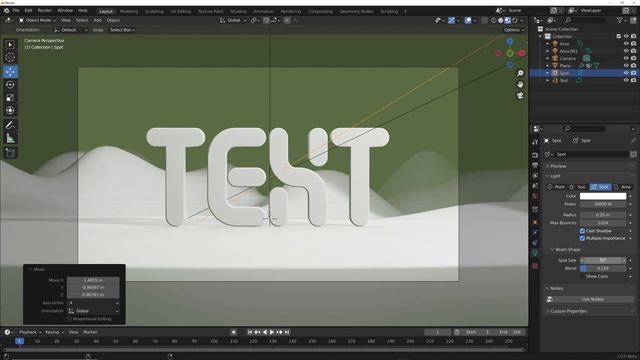
Task: Open the Object Data light properties tab
Action: (x=535, y=253)
